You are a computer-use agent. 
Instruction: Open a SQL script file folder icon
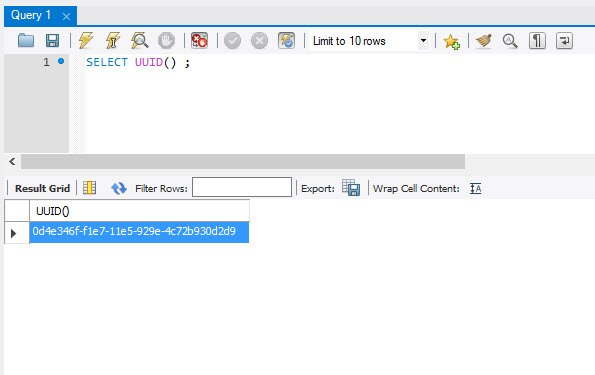tap(26, 41)
